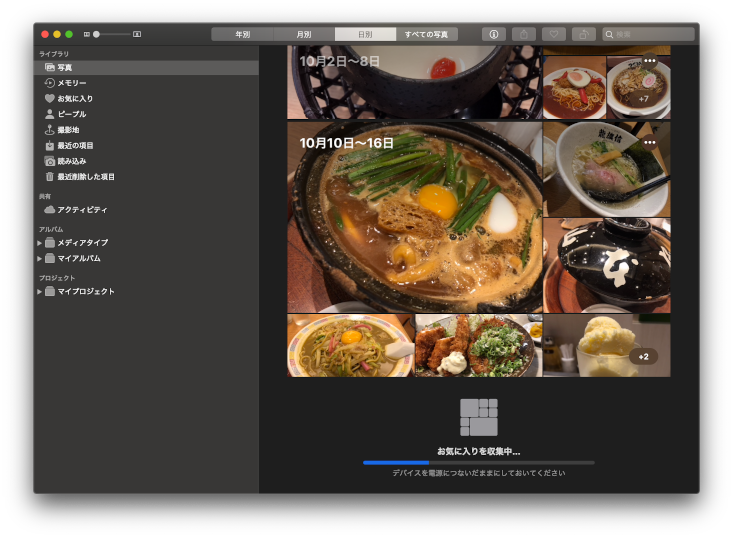The height and width of the screenshot is (538, 733).
Task: Open the red-sauce noodles with egg photo
Action: (x=575, y=87)
